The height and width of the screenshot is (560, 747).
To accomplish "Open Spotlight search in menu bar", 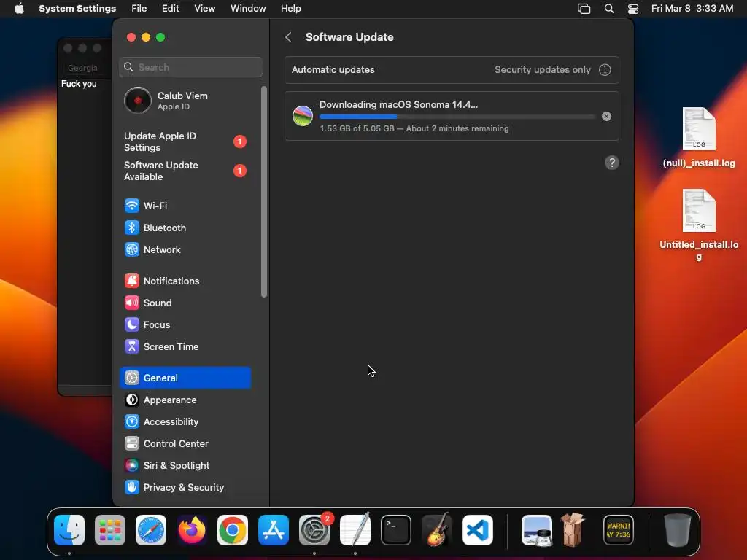I will 609,9.
